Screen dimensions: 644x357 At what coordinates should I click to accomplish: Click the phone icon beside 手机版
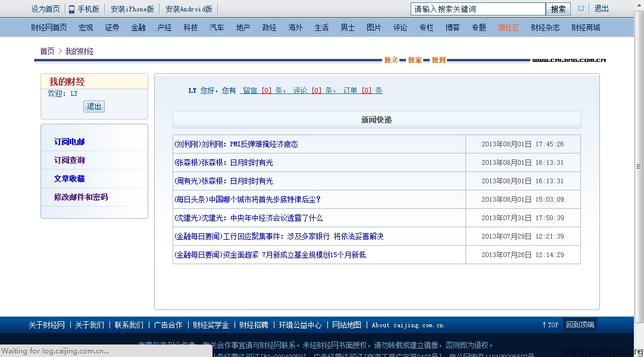(x=71, y=9)
